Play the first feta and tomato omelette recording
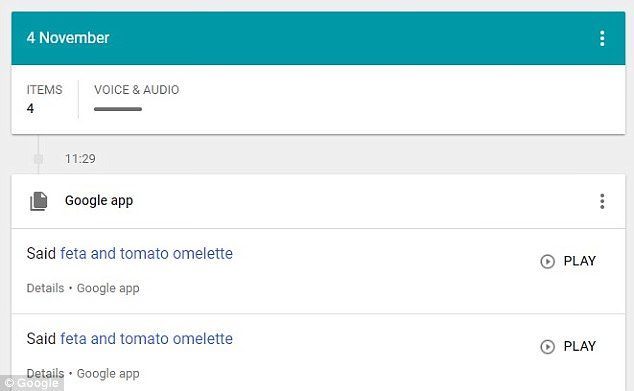This screenshot has height=391, width=634. click(x=568, y=261)
